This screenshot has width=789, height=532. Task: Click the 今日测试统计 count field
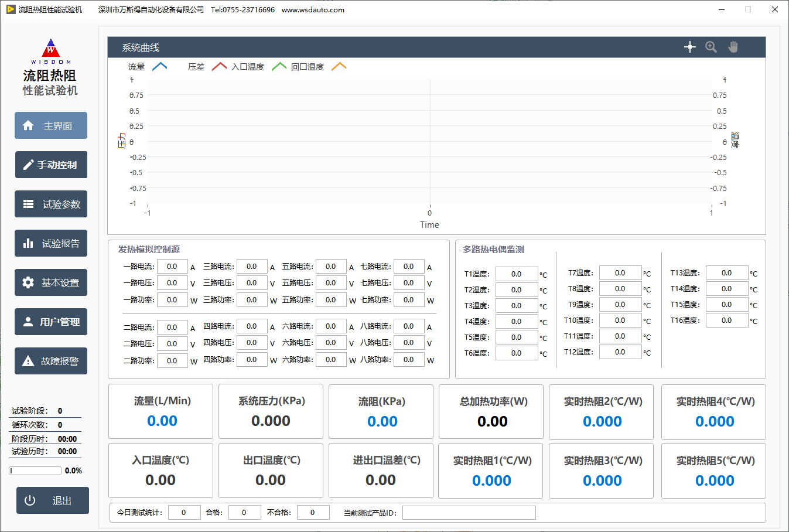pos(184,513)
